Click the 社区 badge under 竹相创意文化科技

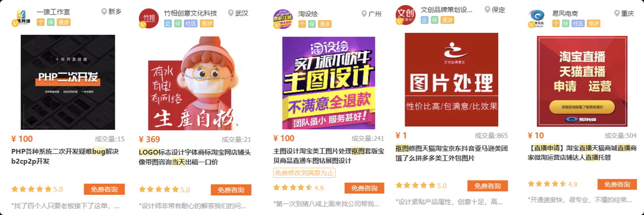(x=191, y=23)
